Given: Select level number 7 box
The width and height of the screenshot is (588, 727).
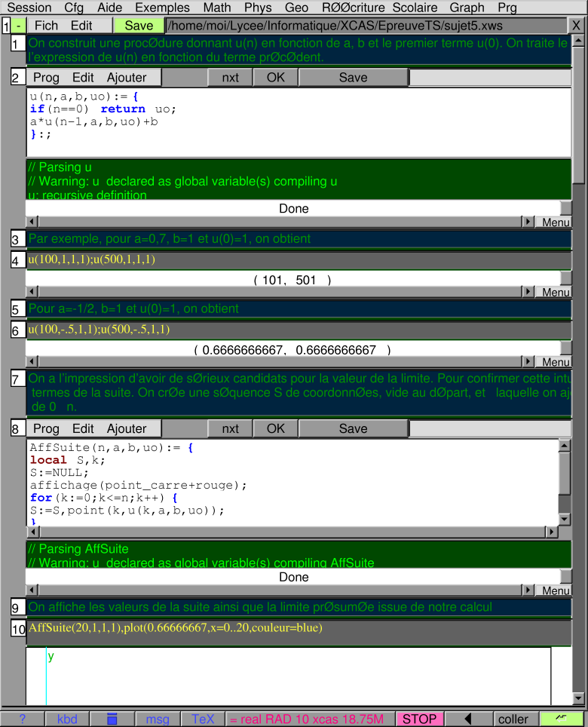Looking at the screenshot, I should click(18, 379).
